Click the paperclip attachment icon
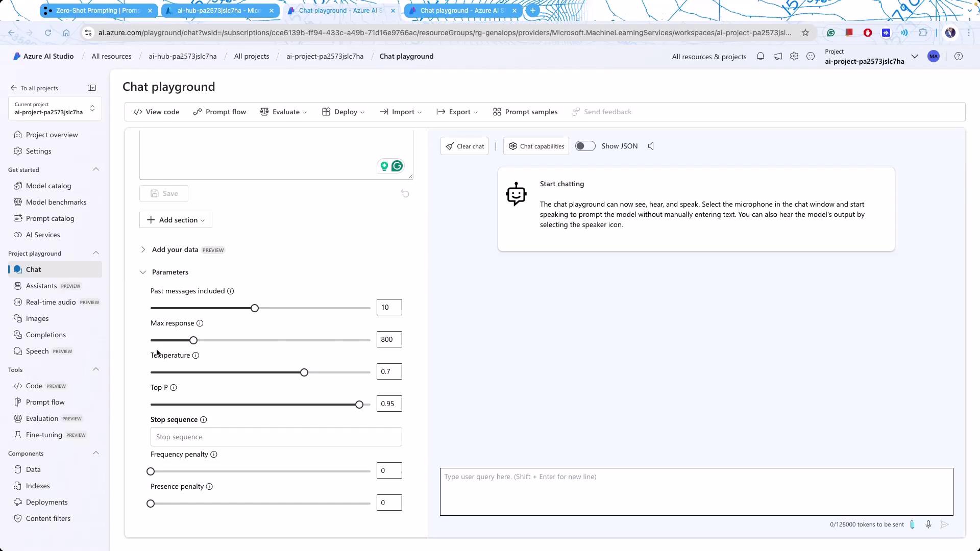 point(912,524)
